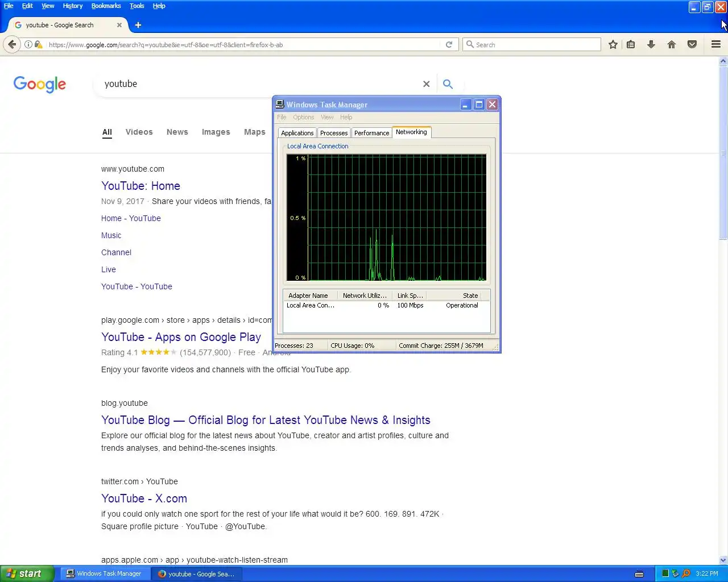The width and height of the screenshot is (728, 582).
Task: Switch to the Processes tab
Action: pos(334,133)
